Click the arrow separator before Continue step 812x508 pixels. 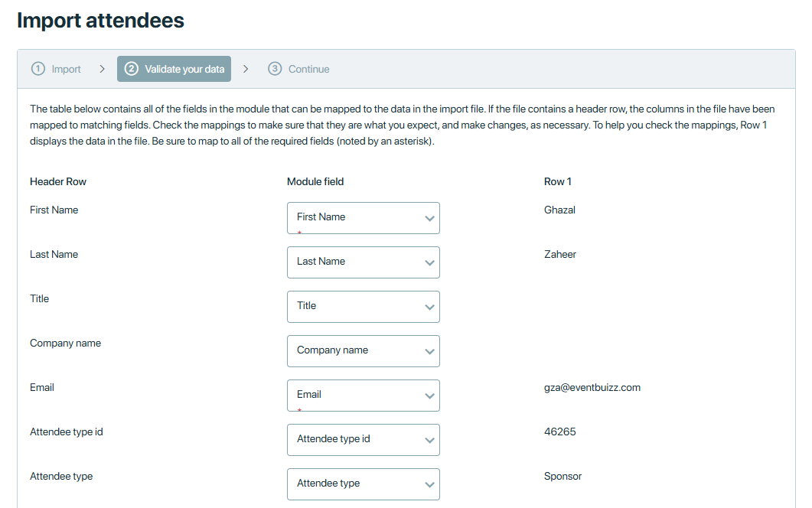246,69
